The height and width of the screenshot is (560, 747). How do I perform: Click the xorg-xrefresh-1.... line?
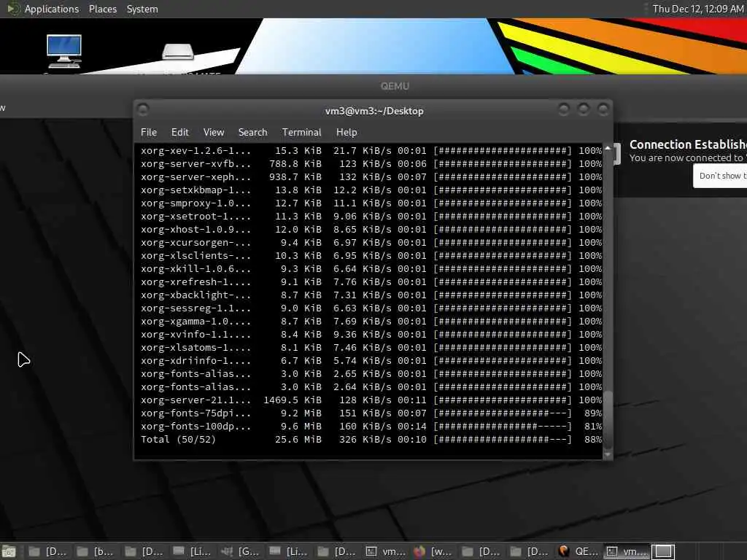click(371, 282)
